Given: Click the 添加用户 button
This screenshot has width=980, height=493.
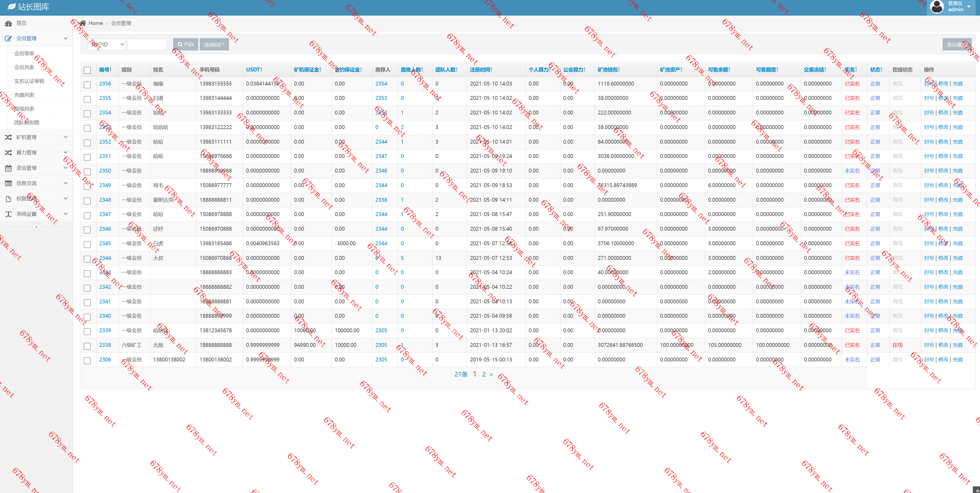Looking at the screenshot, I should click(214, 45).
